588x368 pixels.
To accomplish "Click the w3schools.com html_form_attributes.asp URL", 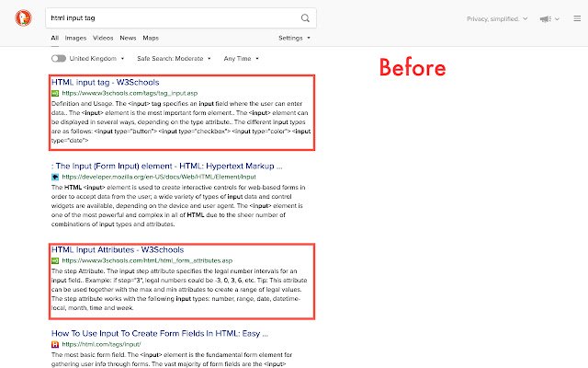I will pyautogui.click(x=147, y=260).
